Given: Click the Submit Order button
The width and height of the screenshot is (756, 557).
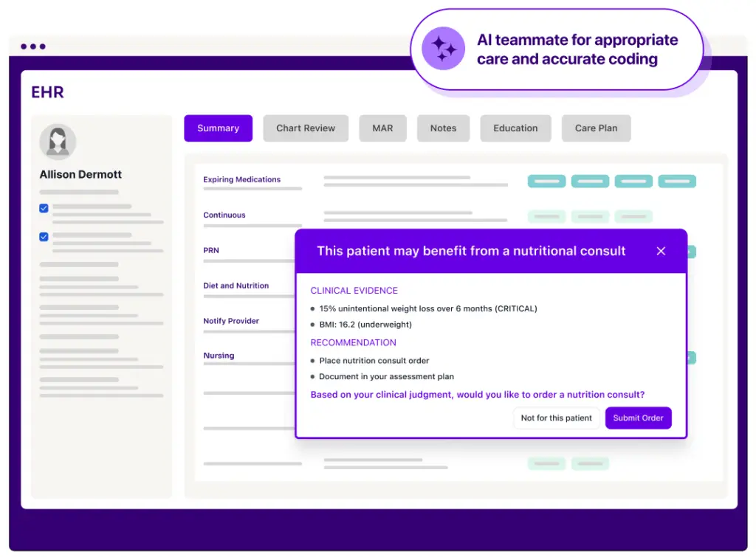Looking at the screenshot, I should 638,418.
